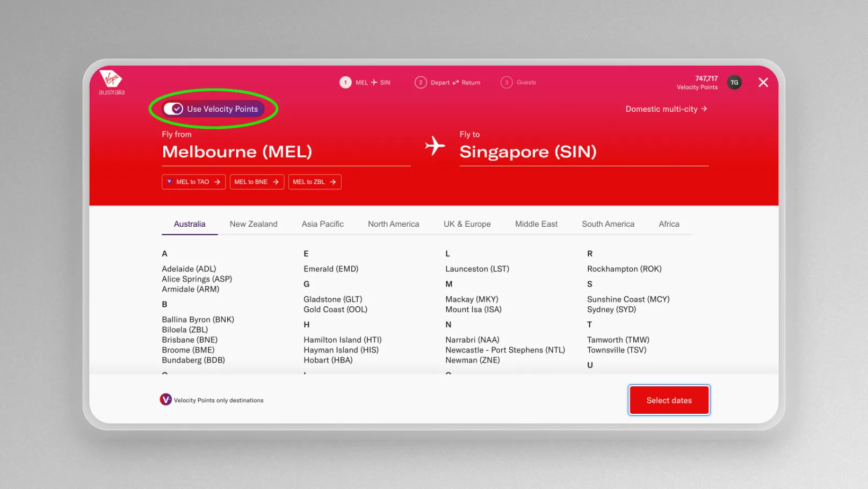Select Launceston (LST) destination
The width and height of the screenshot is (868, 489).
[477, 269]
